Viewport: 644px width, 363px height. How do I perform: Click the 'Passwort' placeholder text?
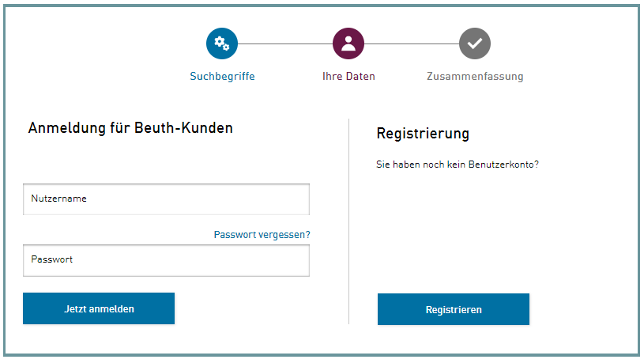click(52, 259)
